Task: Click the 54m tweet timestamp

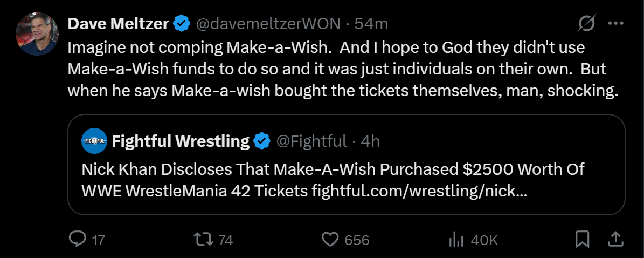Action: coord(375,24)
